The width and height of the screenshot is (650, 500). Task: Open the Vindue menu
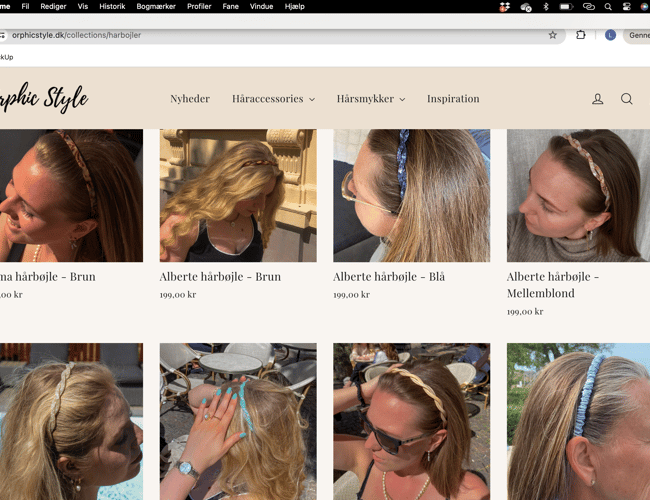tap(261, 6)
